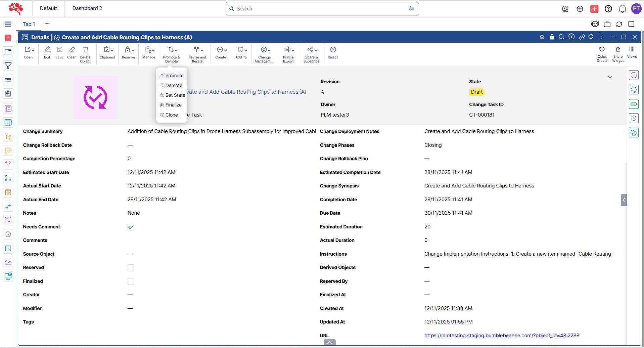Screen dimensions: 644x348
Task: Click the notifications bell icon
Action: coord(622,9)
